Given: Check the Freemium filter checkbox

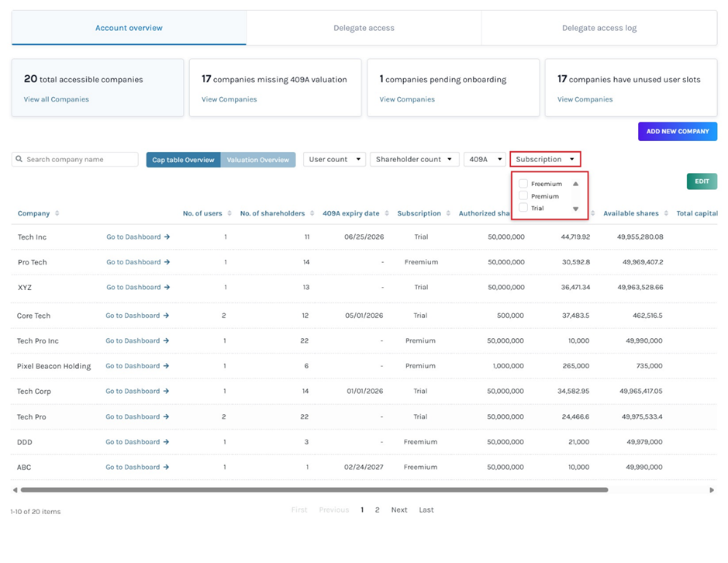Looking at the screenshot, I should [x=523, y=184].
